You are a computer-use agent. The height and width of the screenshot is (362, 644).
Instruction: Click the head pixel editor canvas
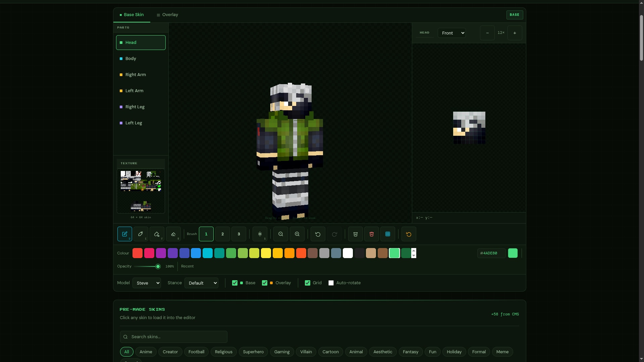(469, 128)
